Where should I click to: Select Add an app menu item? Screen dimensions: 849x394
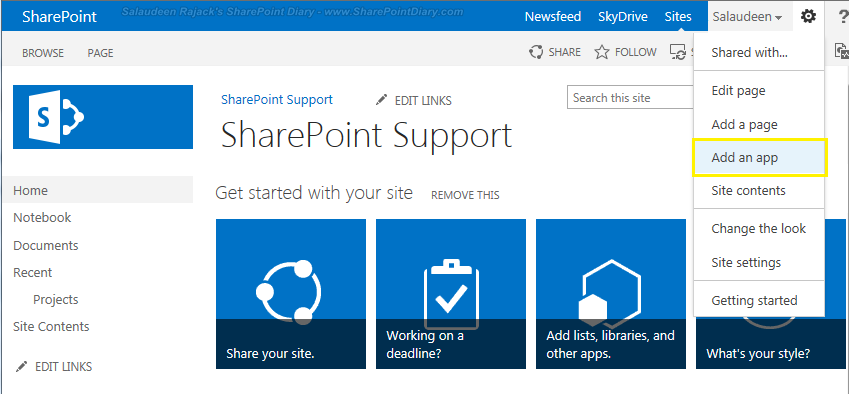pyautogui.click(x=759, y=157)
